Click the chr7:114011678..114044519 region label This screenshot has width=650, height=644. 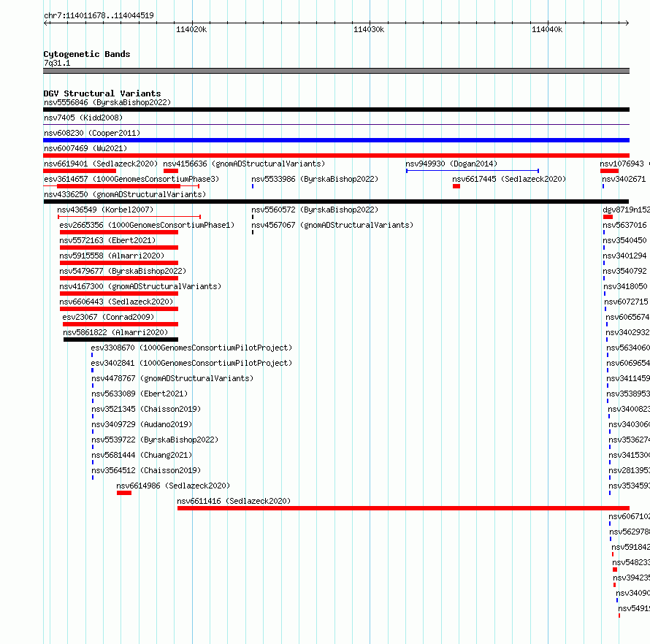pyautogui.click(x=99, y=15)
